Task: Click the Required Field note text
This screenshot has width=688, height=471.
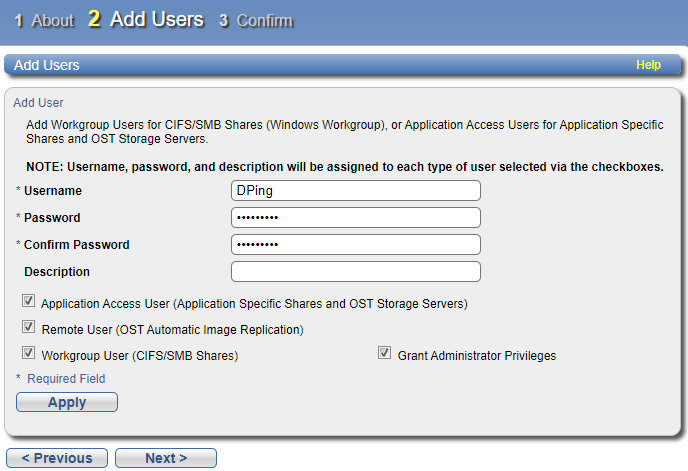Action: (x=66, y=379)
